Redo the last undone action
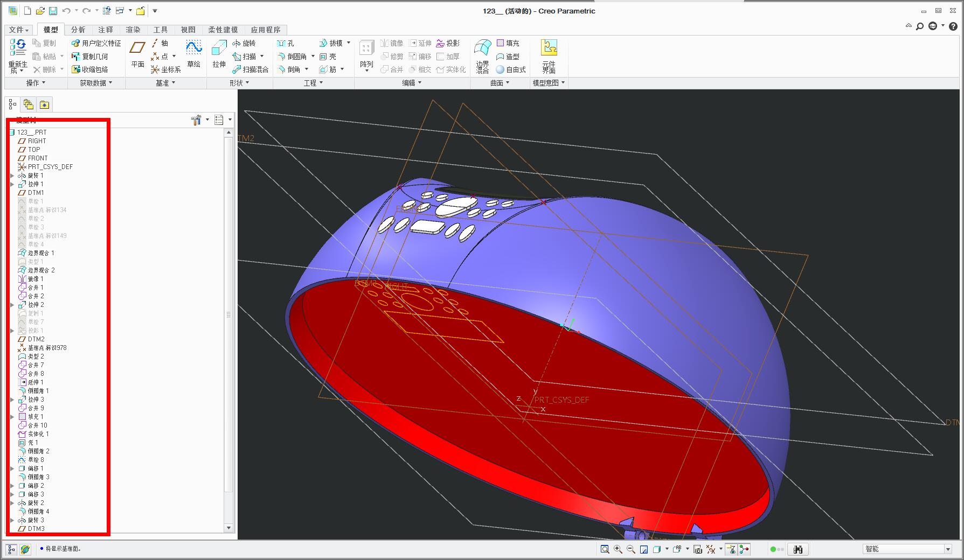 (x=86, y=11)
